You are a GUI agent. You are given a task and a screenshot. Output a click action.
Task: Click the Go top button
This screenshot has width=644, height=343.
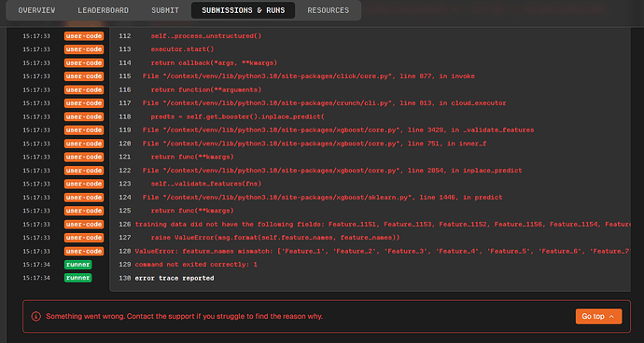tap(598, 316)
